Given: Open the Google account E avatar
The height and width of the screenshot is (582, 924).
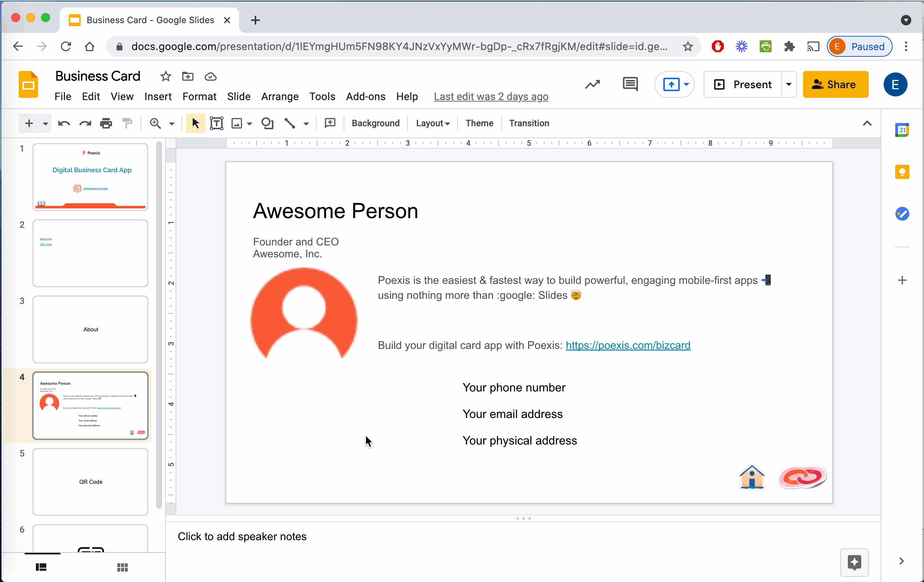Looking at the screenshot, I should point(895,84).
